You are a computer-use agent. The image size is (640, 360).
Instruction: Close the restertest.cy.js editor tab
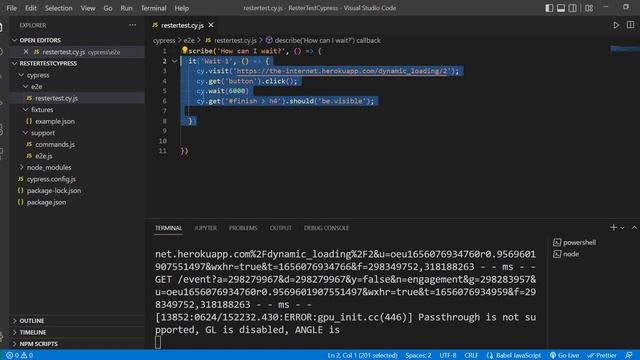[x=211, y=25]
